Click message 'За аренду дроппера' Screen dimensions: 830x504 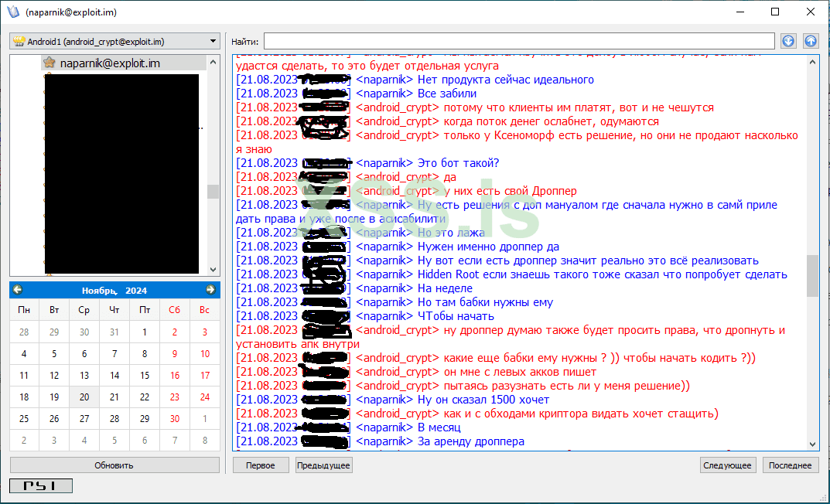pos(471,441)
